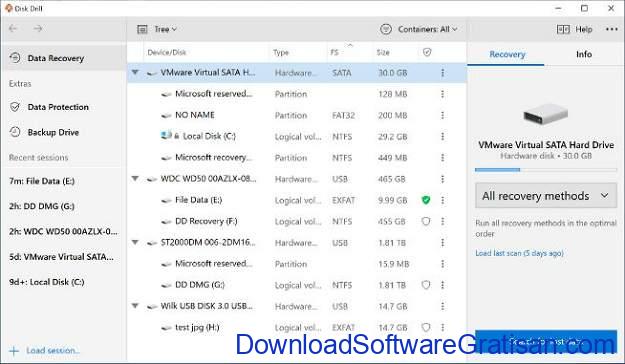Viewport: 625px width, 364px height.
Task: Open recent session File Data (E:)
Action: [x=42, y=181]
